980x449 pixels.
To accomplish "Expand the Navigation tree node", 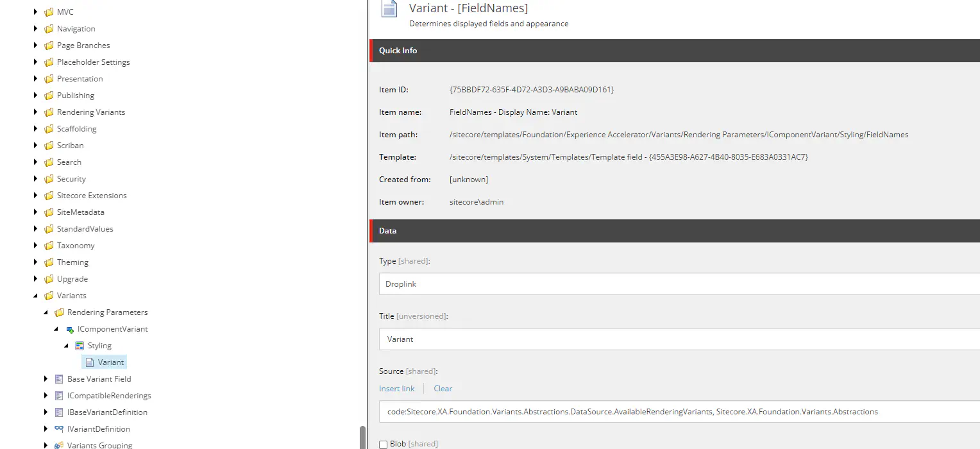I will 36,29.
